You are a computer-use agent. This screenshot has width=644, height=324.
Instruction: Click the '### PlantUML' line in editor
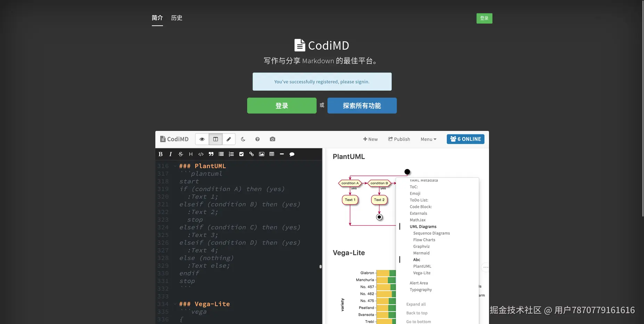coord(203,166)
